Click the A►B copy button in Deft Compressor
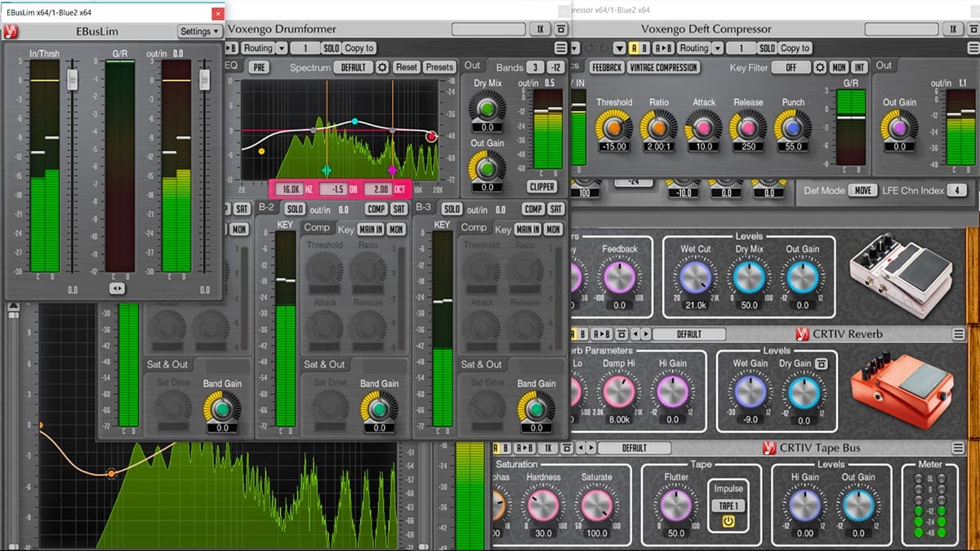 point(664,48)
